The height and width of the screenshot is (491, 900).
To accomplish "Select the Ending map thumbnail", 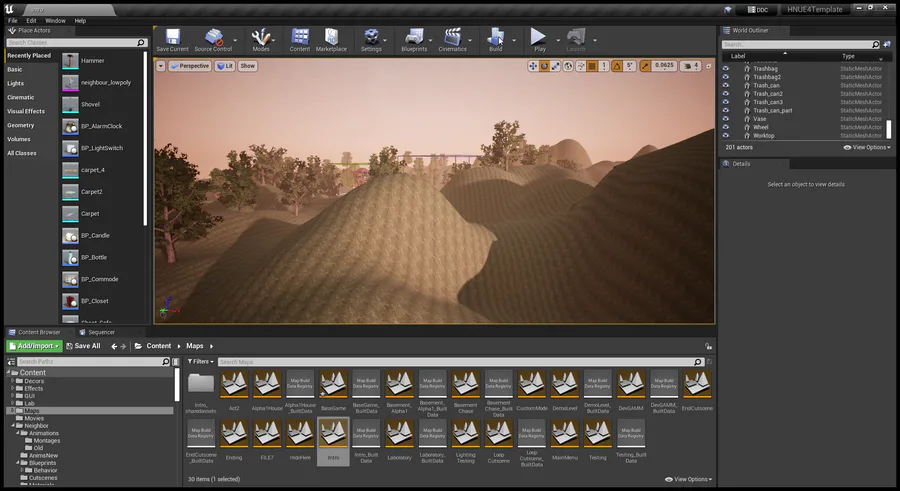I will click(234, 435).
